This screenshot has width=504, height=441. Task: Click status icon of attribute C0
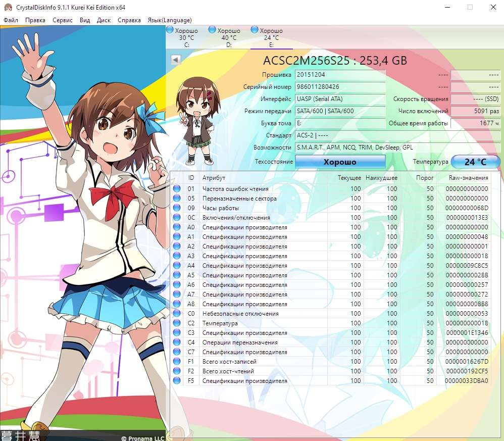tap(177, 313)
